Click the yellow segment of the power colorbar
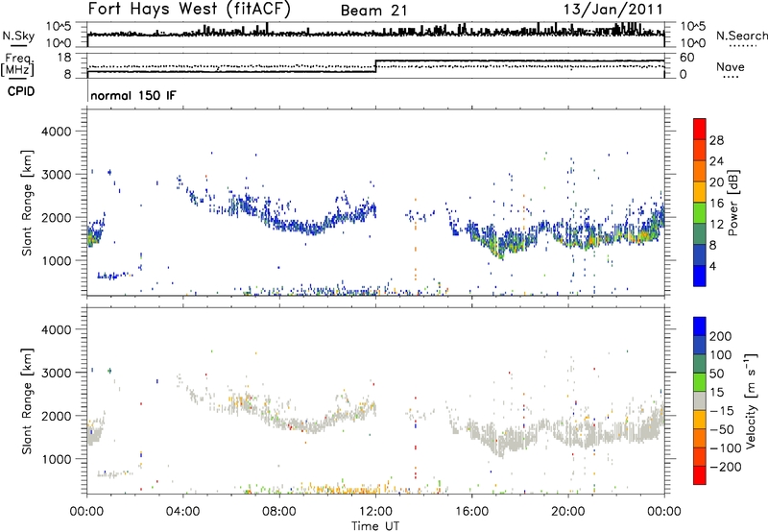The width and height of the screenshot is (768, 532). pyautogui.click(x=700, y=191)
